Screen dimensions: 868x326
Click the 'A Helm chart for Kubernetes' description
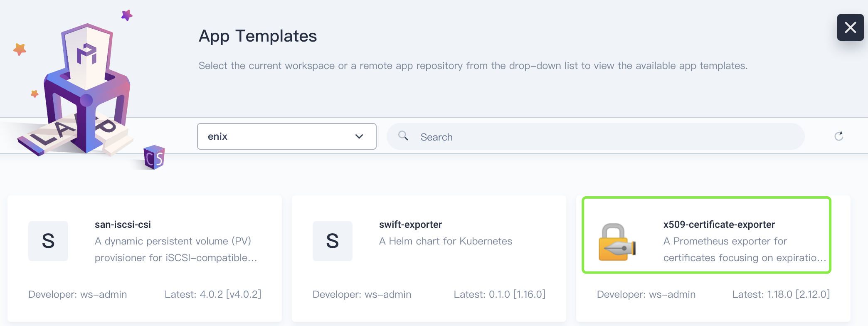point(445,241)
